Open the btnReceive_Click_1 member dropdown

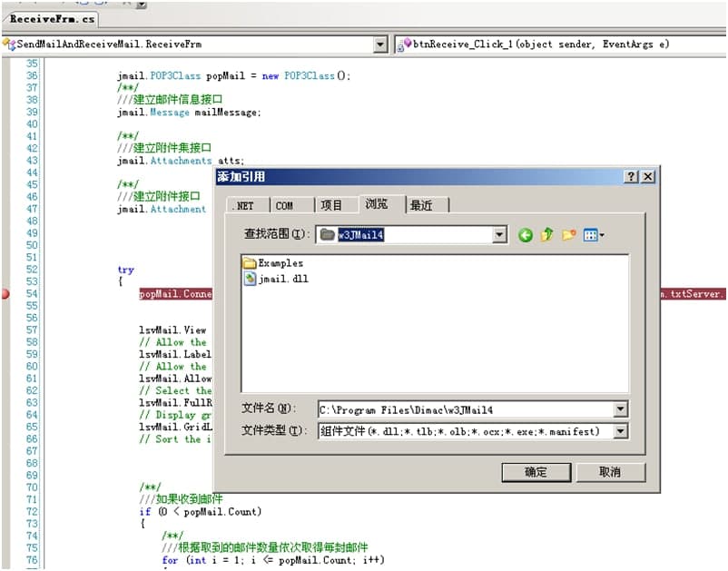tap(562, 44)
